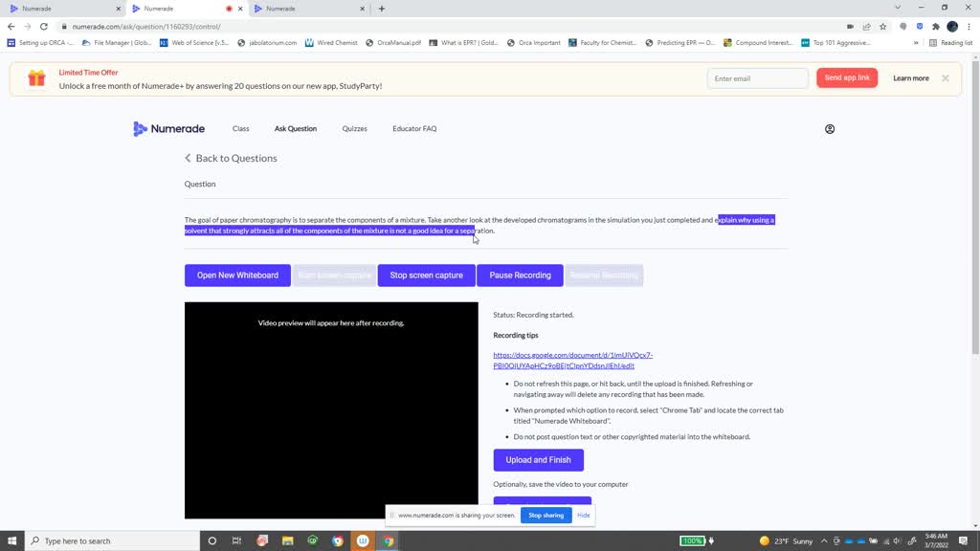The width and height of the screenshot is (980, 551).
Task: Go to the Quizzes menu item
Action: point(354,129)
